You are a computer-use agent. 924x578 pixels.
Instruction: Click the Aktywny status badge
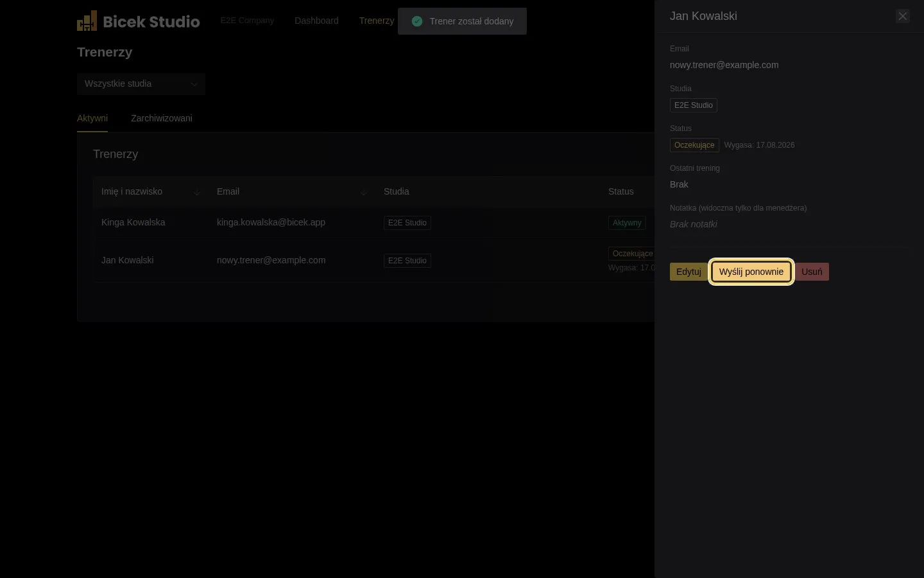(627, 223)
